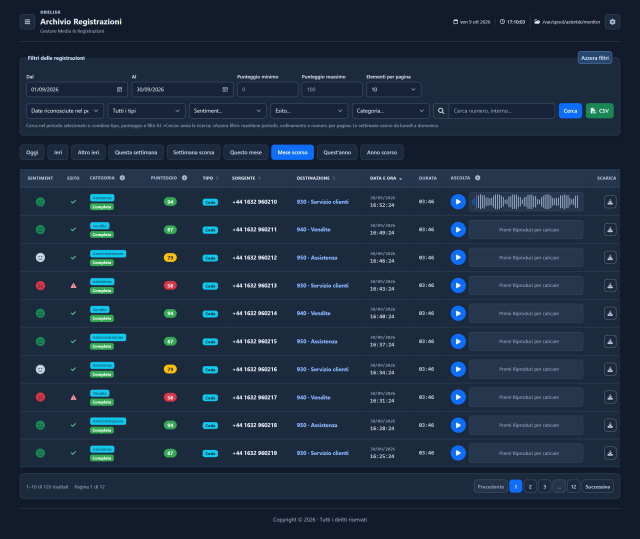Select Altro ieri range
The image size is (640, 539).
[88, 153]
